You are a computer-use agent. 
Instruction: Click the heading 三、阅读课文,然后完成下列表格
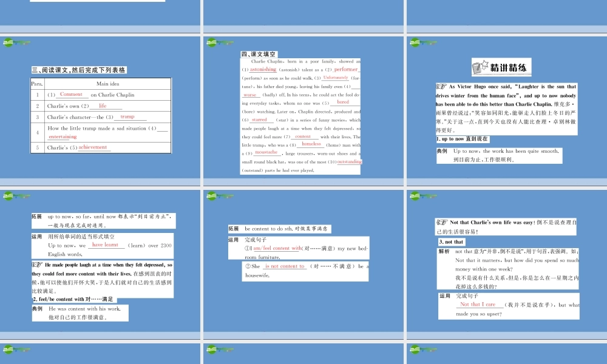point(79,70)
